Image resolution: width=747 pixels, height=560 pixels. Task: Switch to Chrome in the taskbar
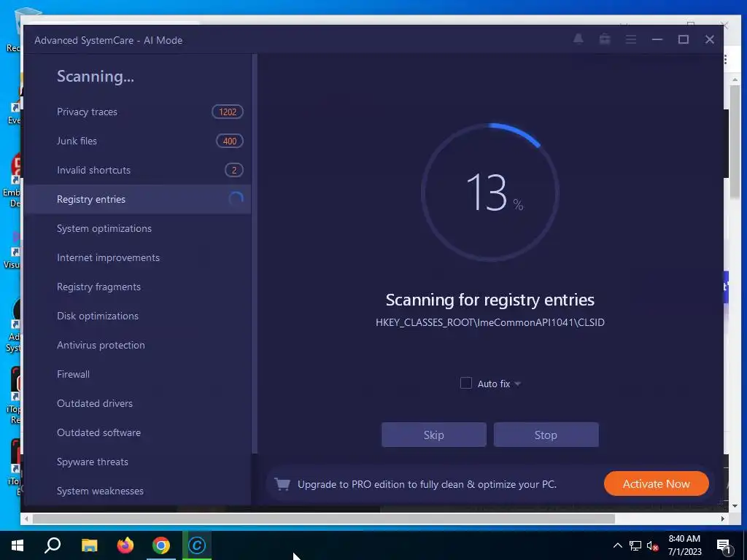point(161,545)
